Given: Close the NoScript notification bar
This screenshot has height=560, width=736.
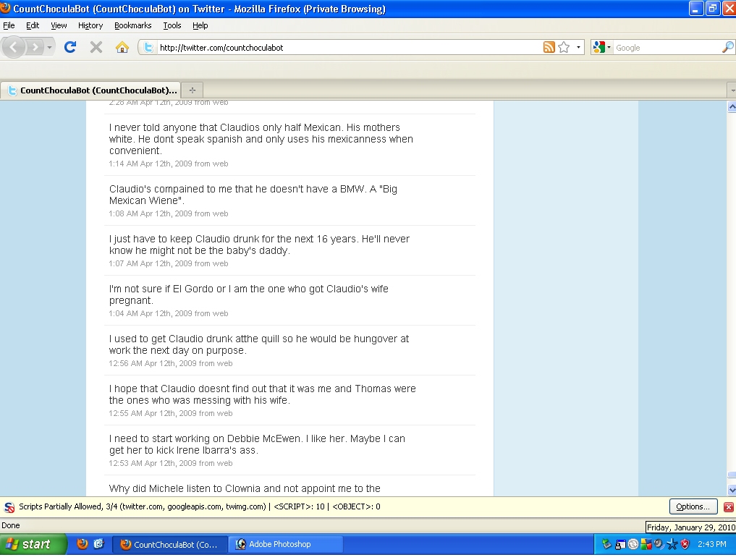Looking at the screenshot, I should [728, 506].
